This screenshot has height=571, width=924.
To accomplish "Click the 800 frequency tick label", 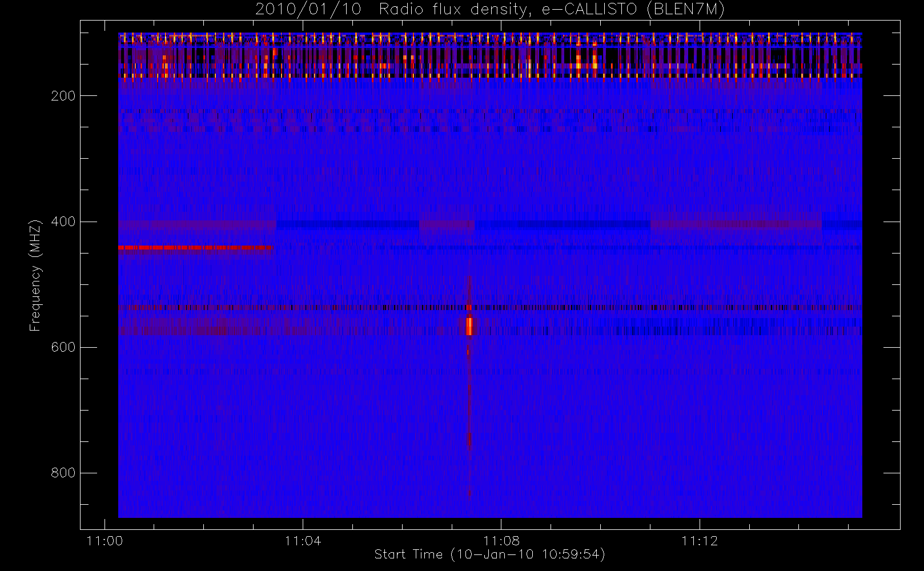I will [63, 473].
